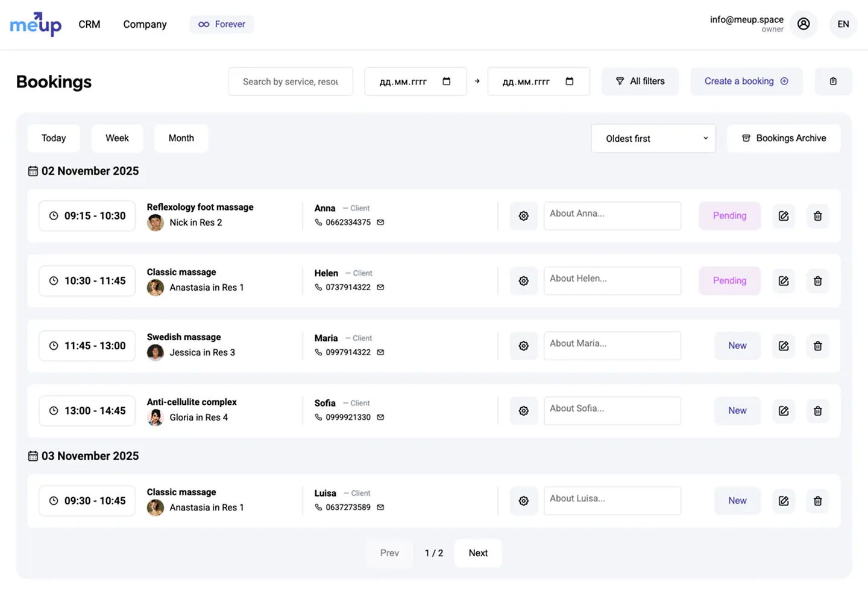Screen dimensions: 868x596
Task: Open the EN language selector
Action: (843, 24)
